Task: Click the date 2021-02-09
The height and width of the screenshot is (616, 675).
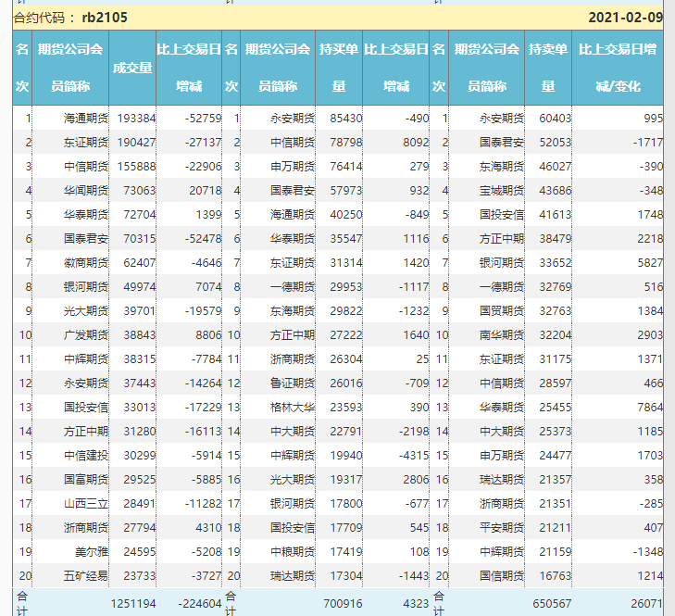Action: pyautogui.click(x=626, y=18)
